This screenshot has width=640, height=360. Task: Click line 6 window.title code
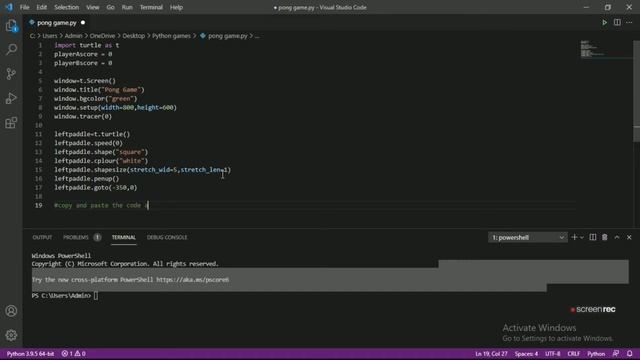click(99, 90)
